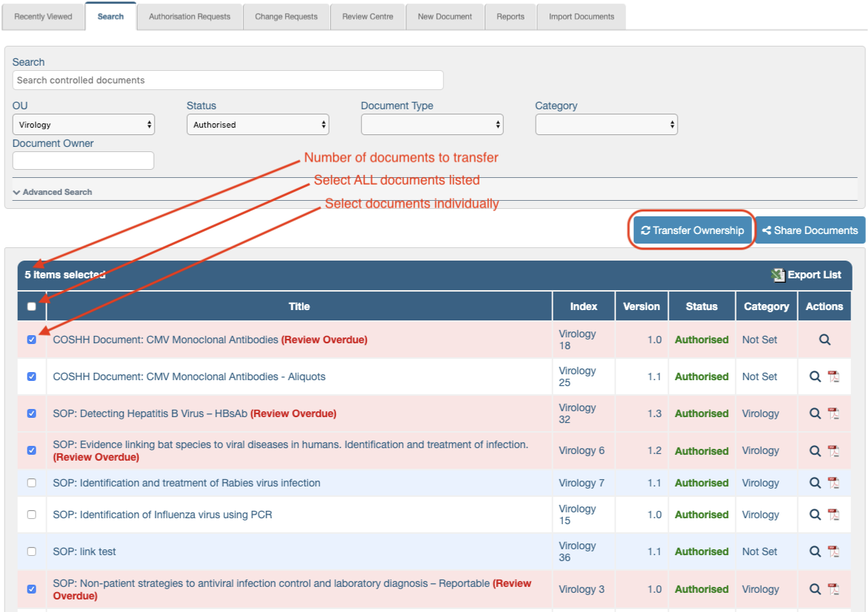Go to the Change Requests tab
Viewport: 868px width, 612px height.
click(x=286, y=16)
